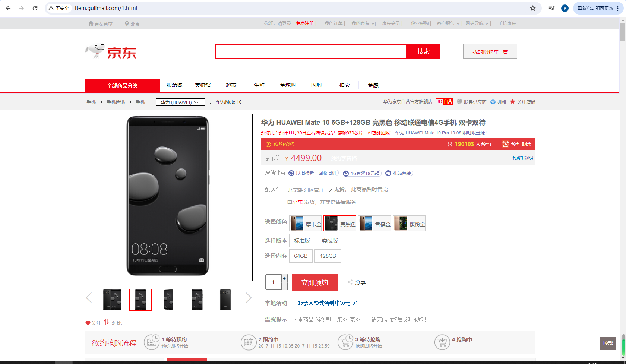Click the 以旧换新 recycle icon
Viewport: 626px width, 364px height.
291,173
